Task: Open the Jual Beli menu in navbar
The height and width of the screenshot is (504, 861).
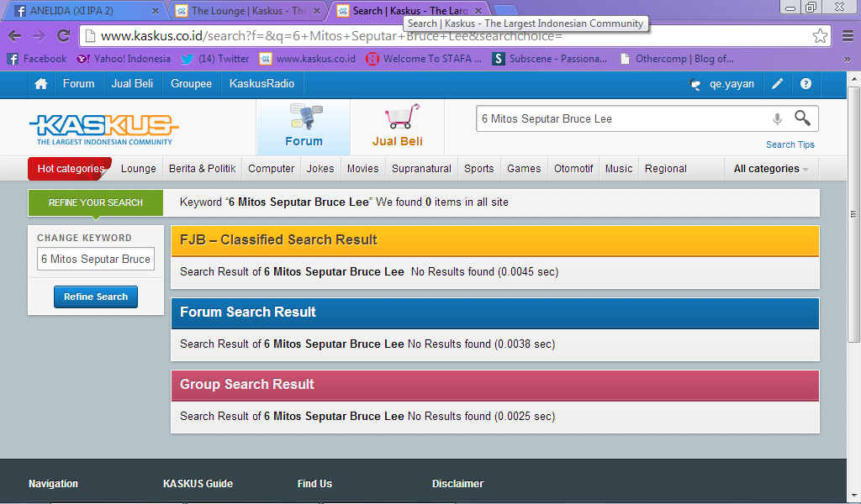Action: [x=132, y=84]
